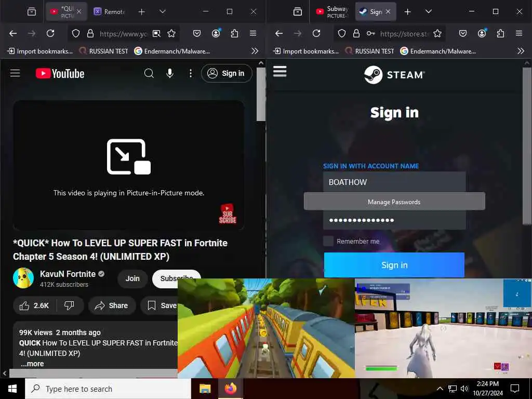Click the SUBSCRIBE watermark on video
This screenshot has height=399, width=532.
coord(228,214)
